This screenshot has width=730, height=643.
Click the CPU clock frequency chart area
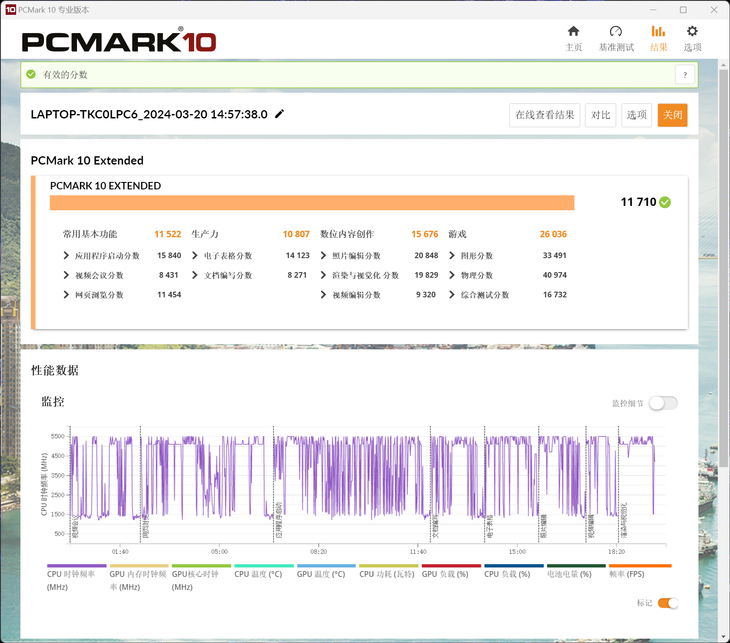pos(368,484)
